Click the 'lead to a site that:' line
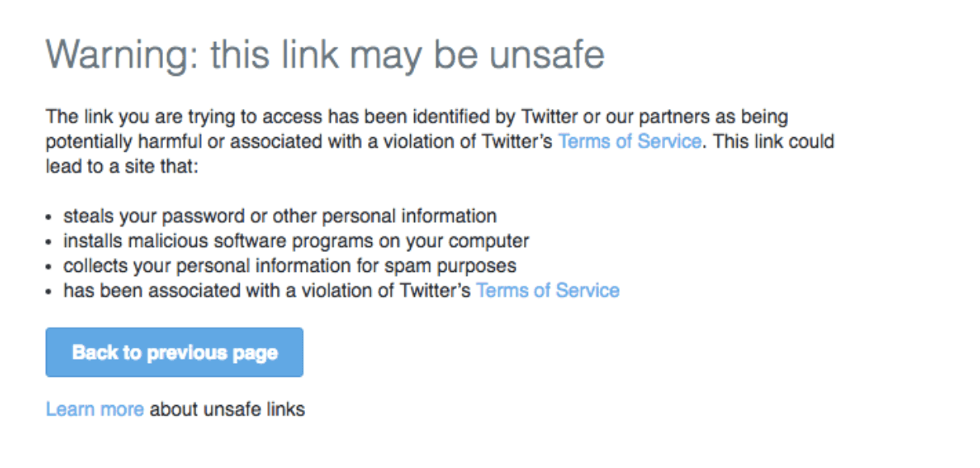The height and width of the screenshot is (468, 980). click(x=121, y=166)
